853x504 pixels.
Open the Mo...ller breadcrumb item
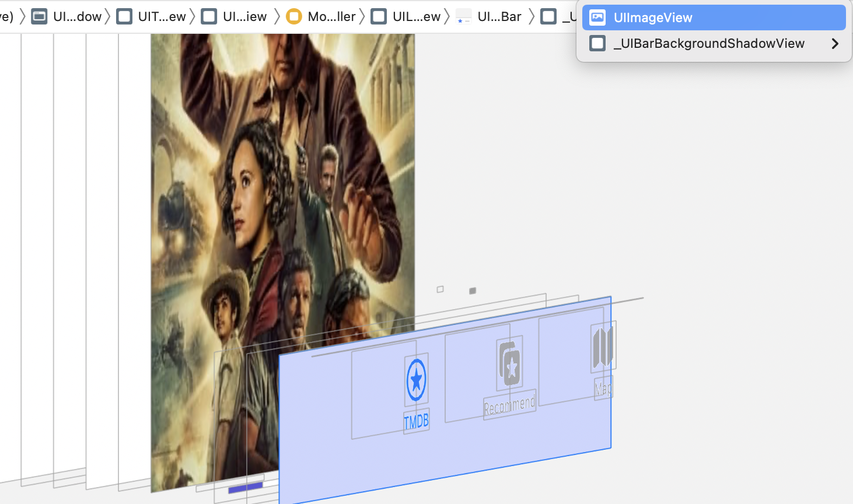[x=321, y=16]
